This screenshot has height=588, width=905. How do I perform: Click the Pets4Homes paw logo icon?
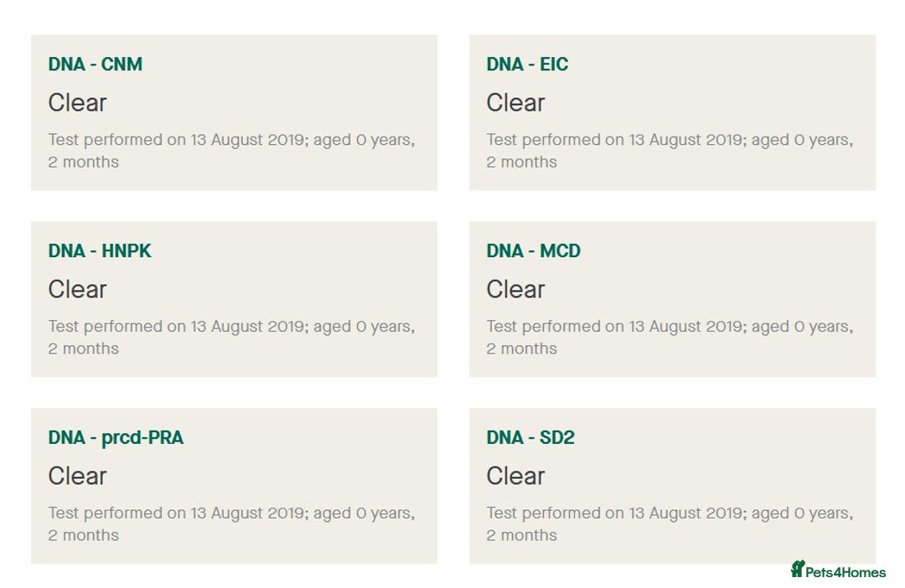(x=798, y=569)
